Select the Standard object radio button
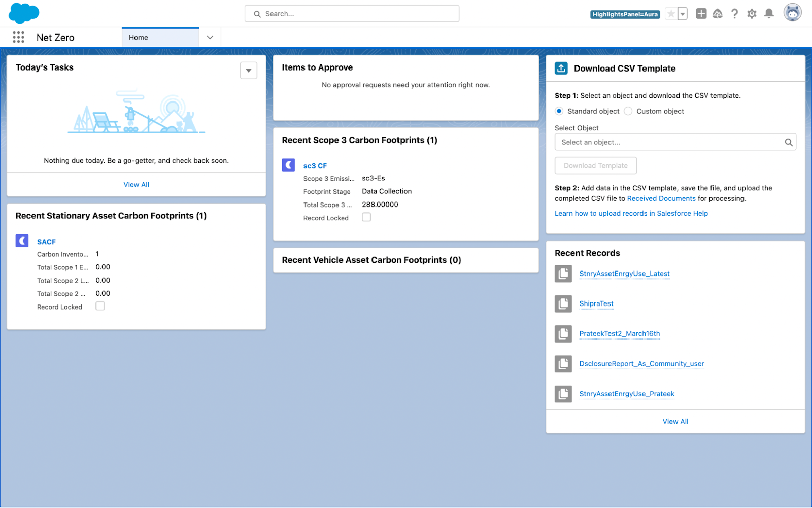The width and height of the screenshot is (812, 508). pyautogui.click(x=559, y=111)
